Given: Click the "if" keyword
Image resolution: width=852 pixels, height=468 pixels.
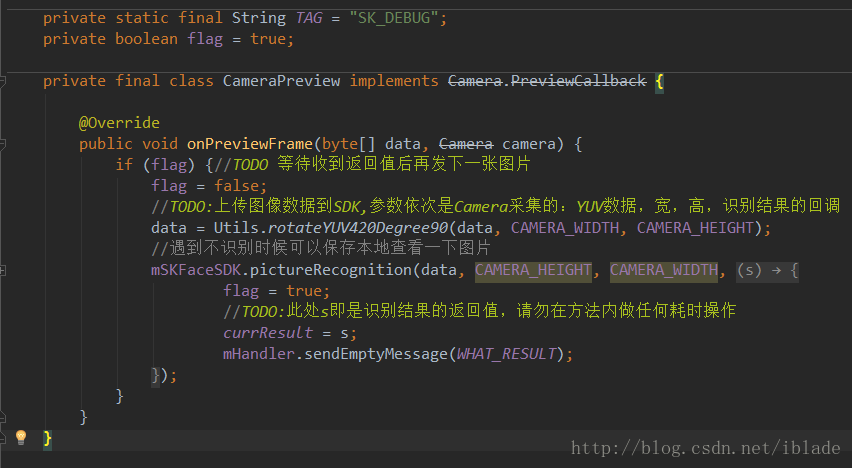Looking at the screenshot, I should tap(124, 164).
